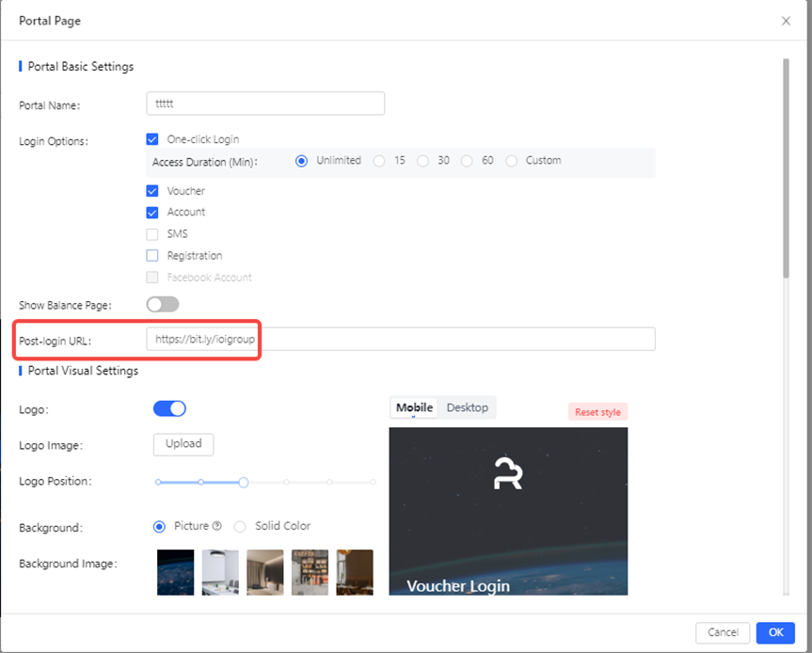Uncheck the Voucher login option
Image resolution: width=812 pixels, height=653 pixels.
coord(152,191)
